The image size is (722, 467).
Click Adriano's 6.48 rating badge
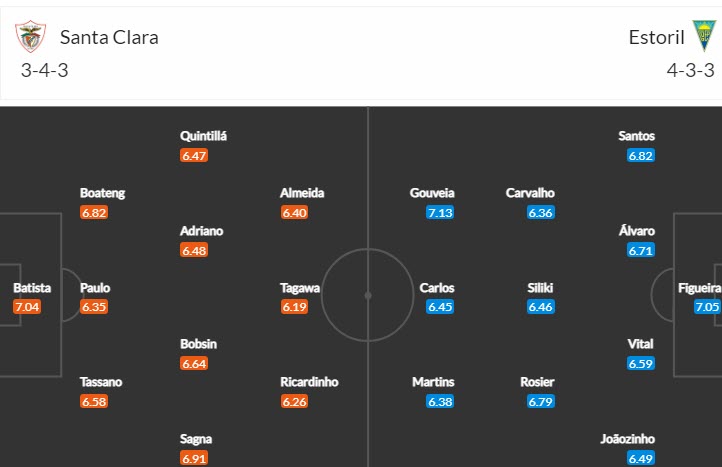pyautogui.click(x=194, y=250)
